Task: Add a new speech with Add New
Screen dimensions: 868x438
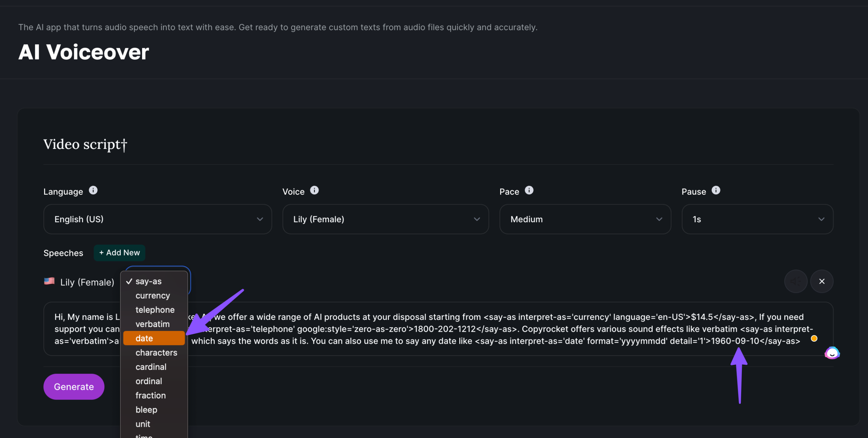Action: [119, 253]
